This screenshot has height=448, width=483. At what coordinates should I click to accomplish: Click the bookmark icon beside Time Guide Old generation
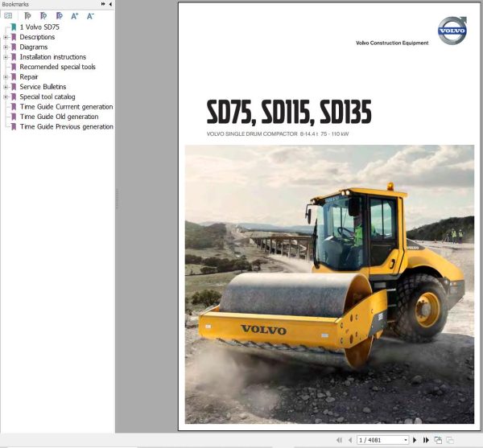[x=13, y=117]
